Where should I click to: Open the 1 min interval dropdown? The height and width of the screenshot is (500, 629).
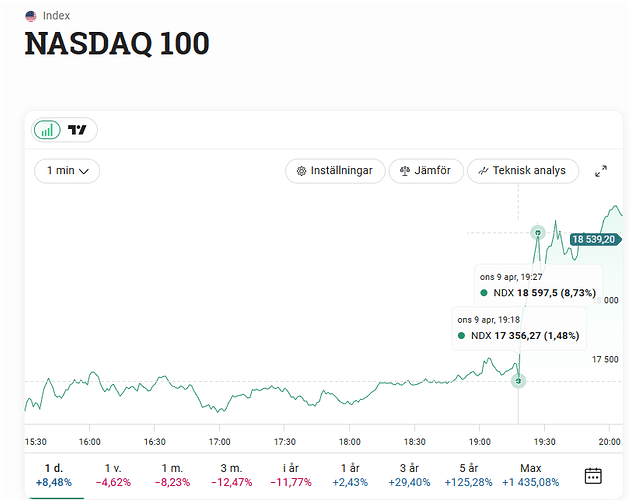[x=67, y=171]
